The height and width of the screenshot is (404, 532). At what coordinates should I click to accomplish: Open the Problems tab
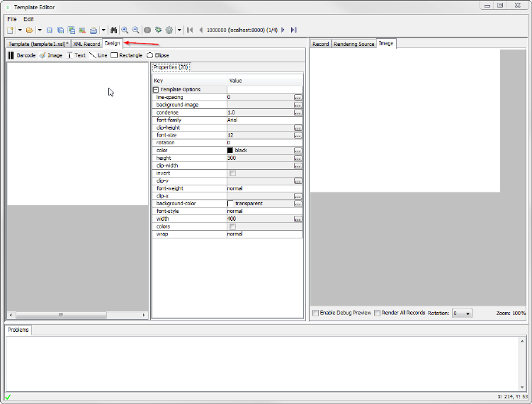(x=18, y=330)
